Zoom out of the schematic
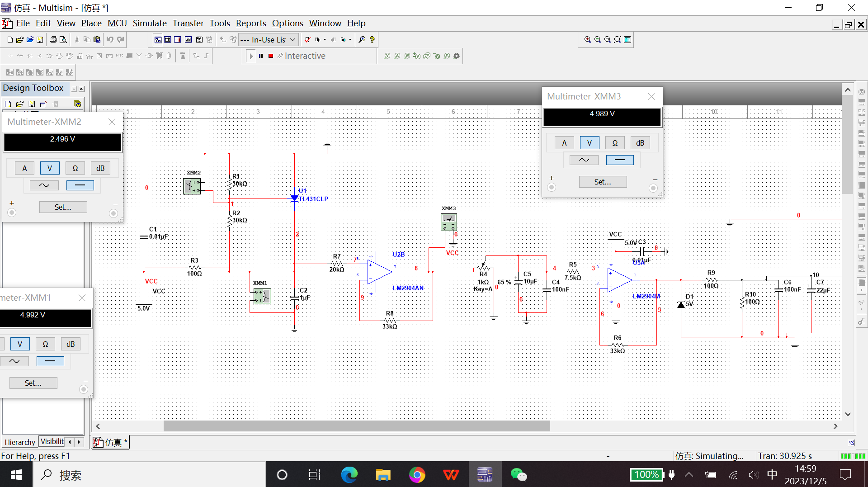 [x=598, y=40]
